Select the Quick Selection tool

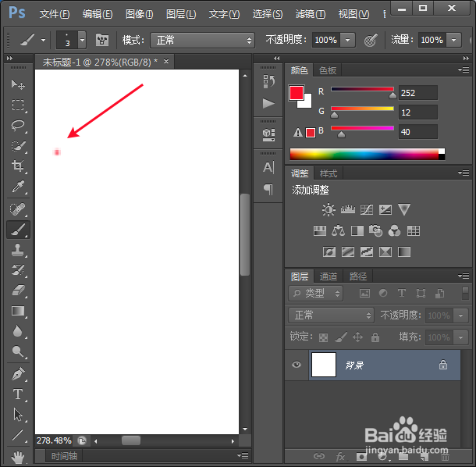point(18,146)
